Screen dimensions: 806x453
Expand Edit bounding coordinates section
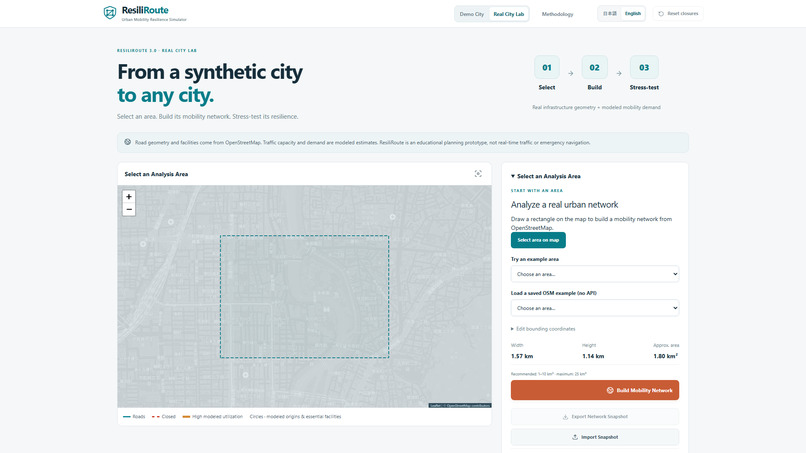543,329
